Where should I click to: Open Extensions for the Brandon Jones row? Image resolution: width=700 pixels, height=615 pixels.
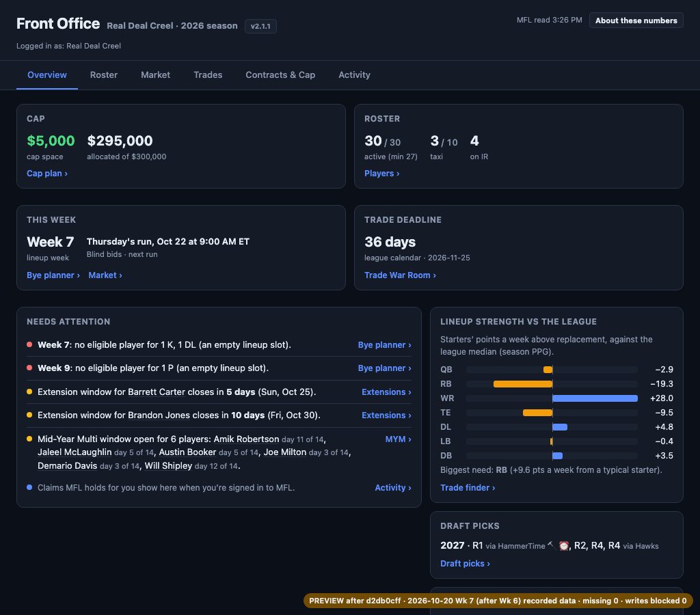386,415
